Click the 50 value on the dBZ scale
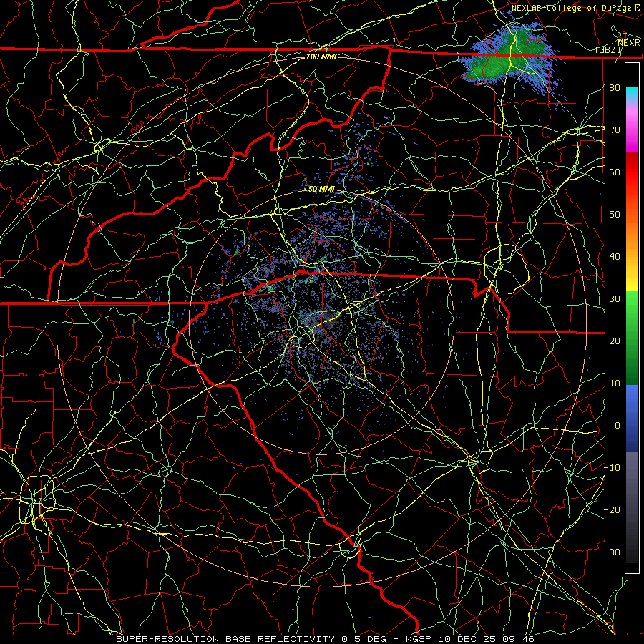 click(x=615, y=215)
